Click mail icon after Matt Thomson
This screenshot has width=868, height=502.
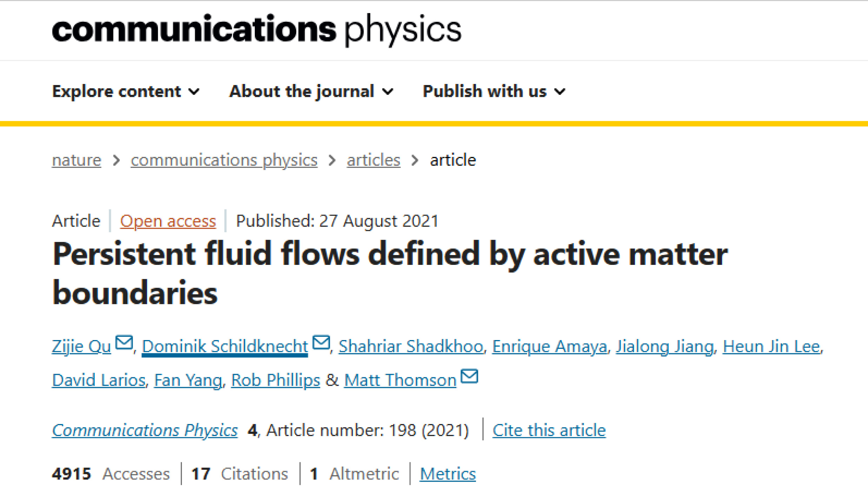(x=469, y=376)
